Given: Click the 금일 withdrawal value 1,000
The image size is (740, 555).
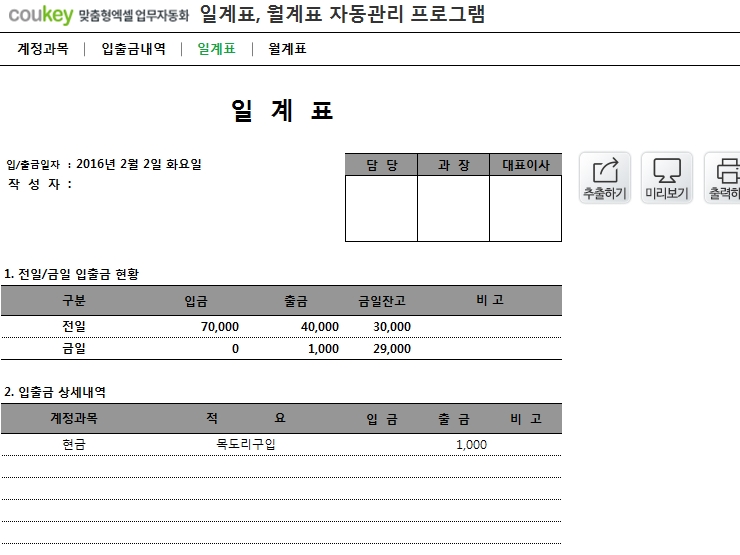Looking at the screenshot, I should click(323, 349).
